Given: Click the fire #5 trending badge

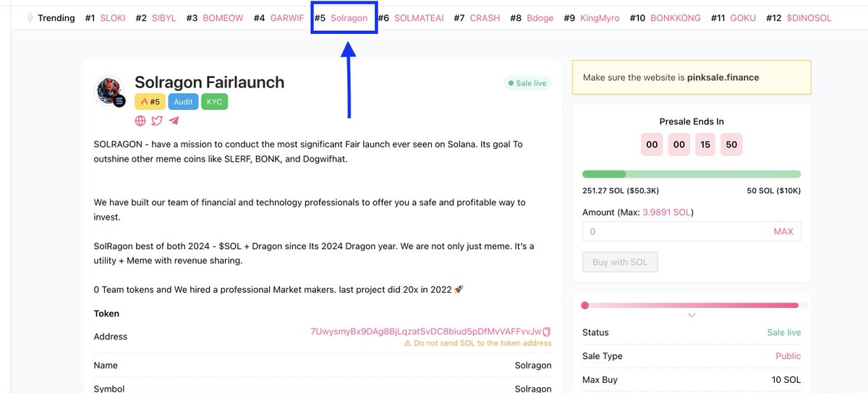Looking at the screenshot, I should coord(150,102).
